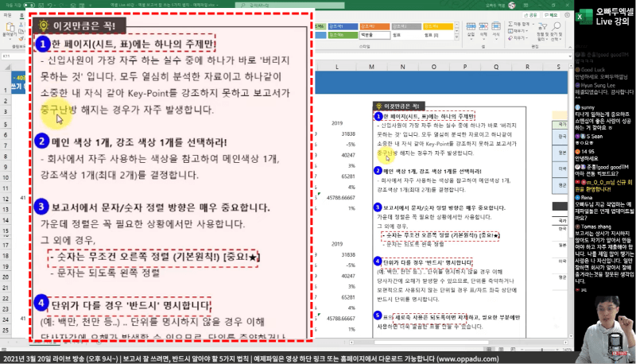Click the Paste (붙여넣기) clipboard icon
Viewport: 636px width, 364px height.
9,29
